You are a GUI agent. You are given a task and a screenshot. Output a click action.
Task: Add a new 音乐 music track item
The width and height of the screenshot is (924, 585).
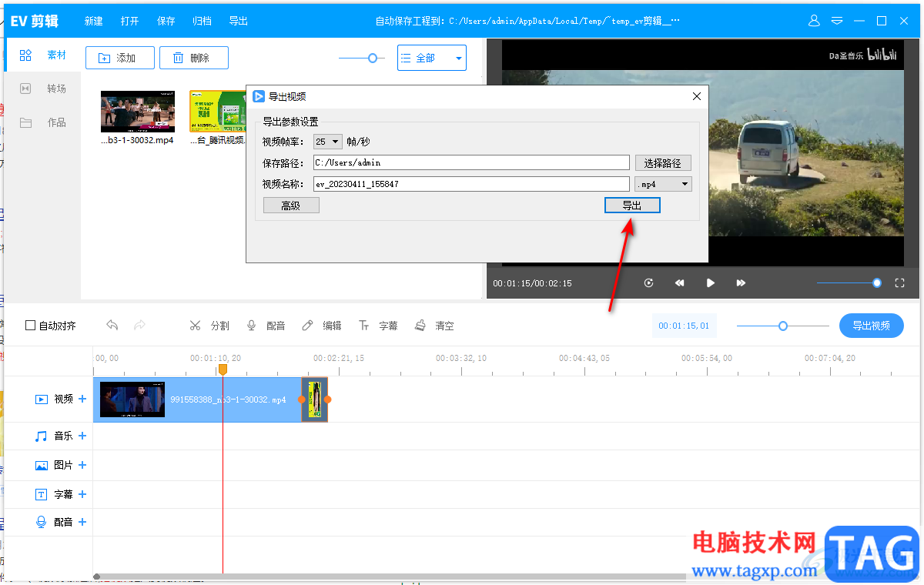point(82,436)
